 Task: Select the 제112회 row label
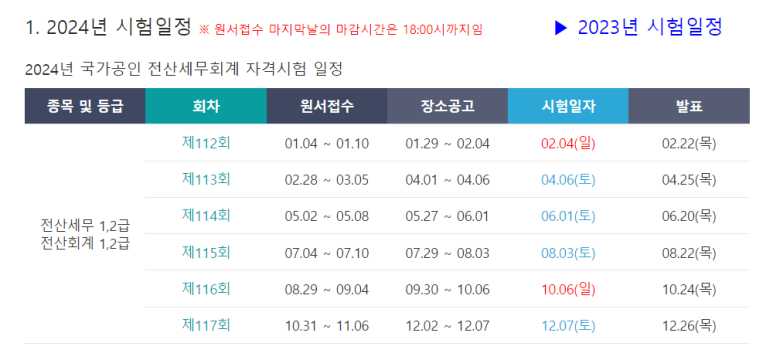(206, 143)
